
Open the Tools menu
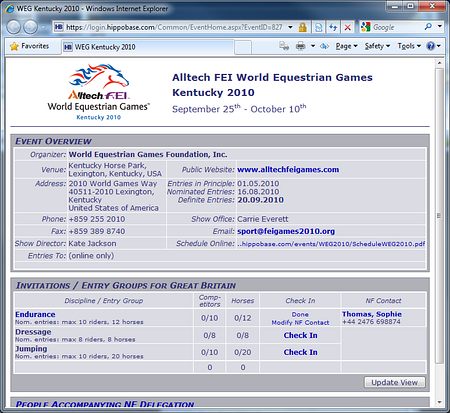pyautogui.click(x=409, y=46)
